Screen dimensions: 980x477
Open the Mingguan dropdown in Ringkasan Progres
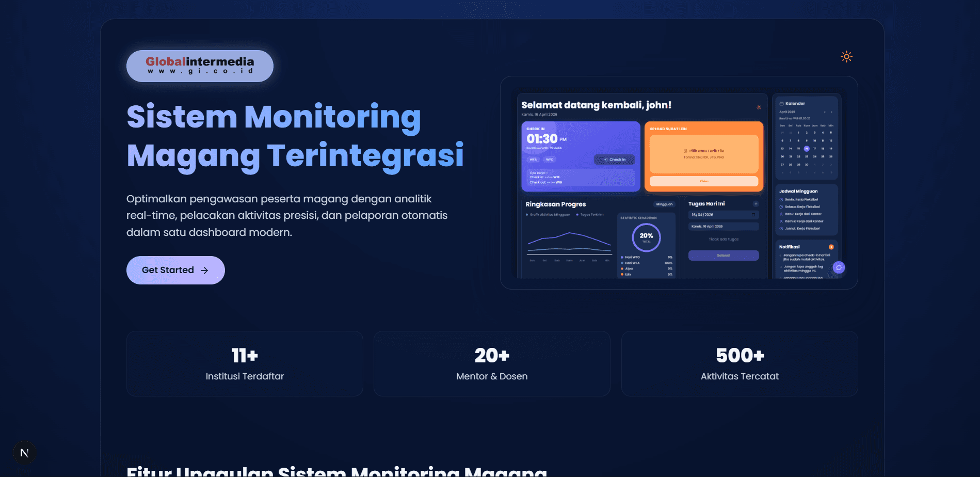664,204
